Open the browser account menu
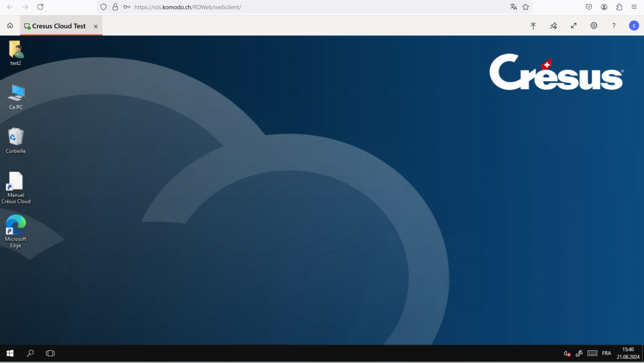Image resolution: width=644 pixels, height=363 pixels. (604, 7)
